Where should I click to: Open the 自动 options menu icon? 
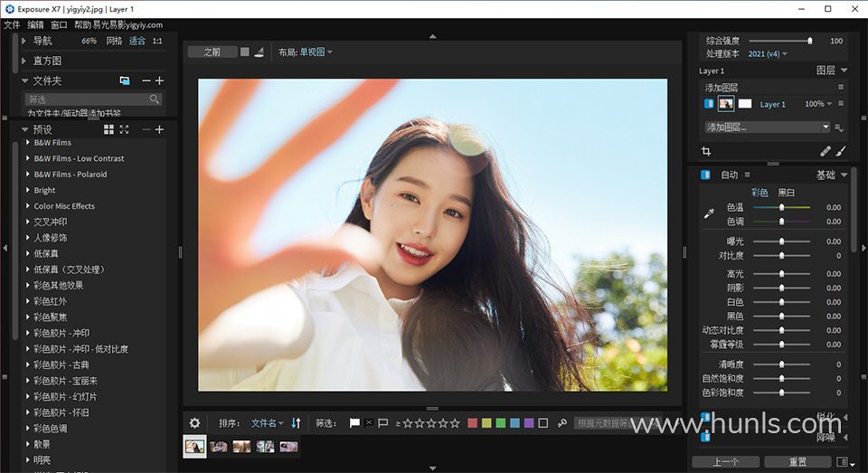[x=748, y=175]
